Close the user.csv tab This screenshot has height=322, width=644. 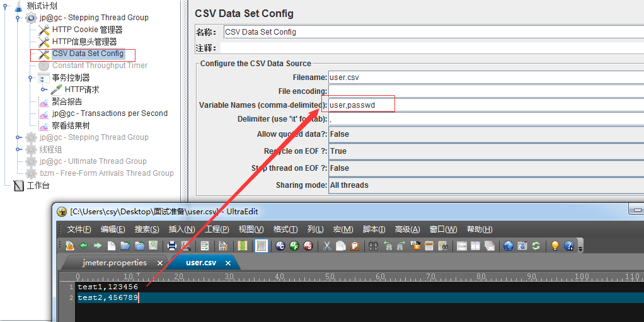coord(227,263)
